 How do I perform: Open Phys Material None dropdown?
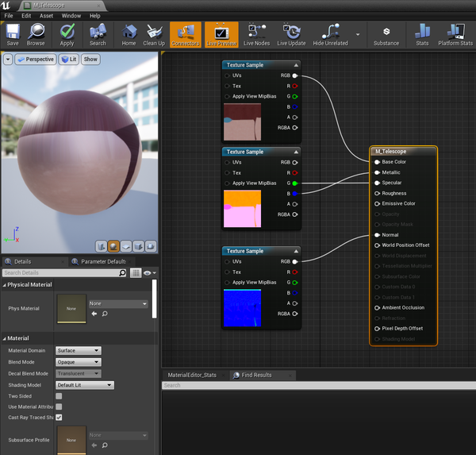118,303
